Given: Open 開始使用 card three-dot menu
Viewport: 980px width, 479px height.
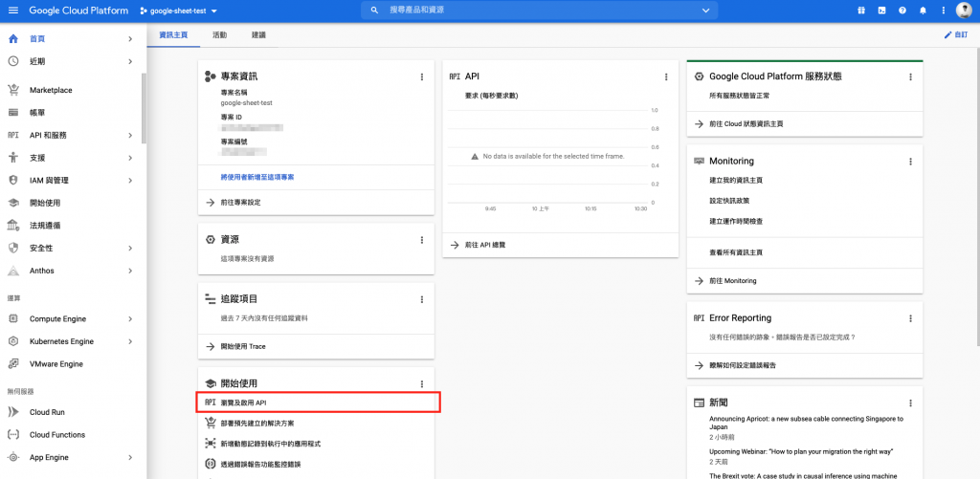Looking at the screenshot, I should tap(422, 384).
